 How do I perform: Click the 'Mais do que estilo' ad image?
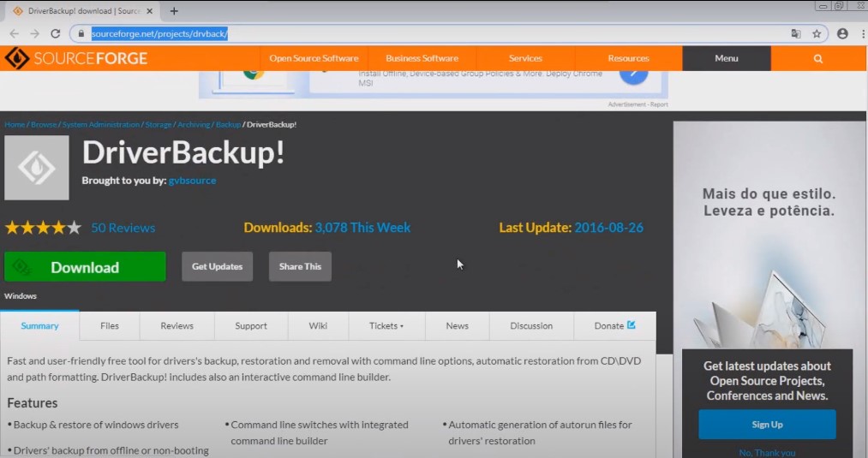coord(769,235)
